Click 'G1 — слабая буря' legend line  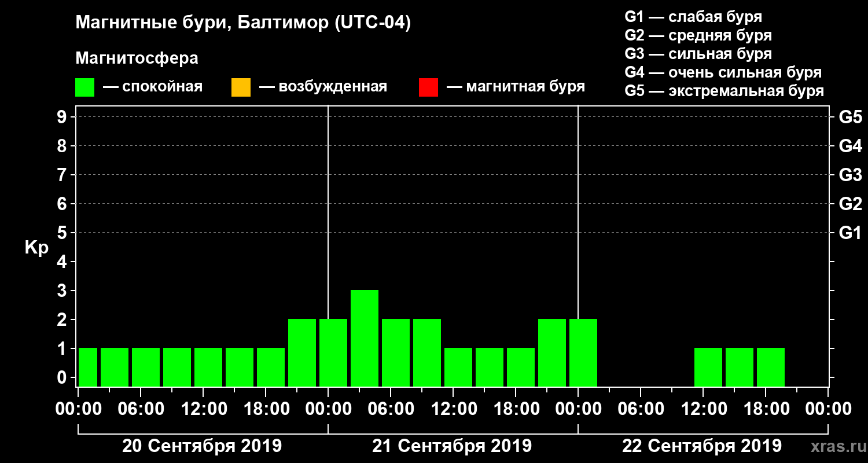tap(693, 17)
